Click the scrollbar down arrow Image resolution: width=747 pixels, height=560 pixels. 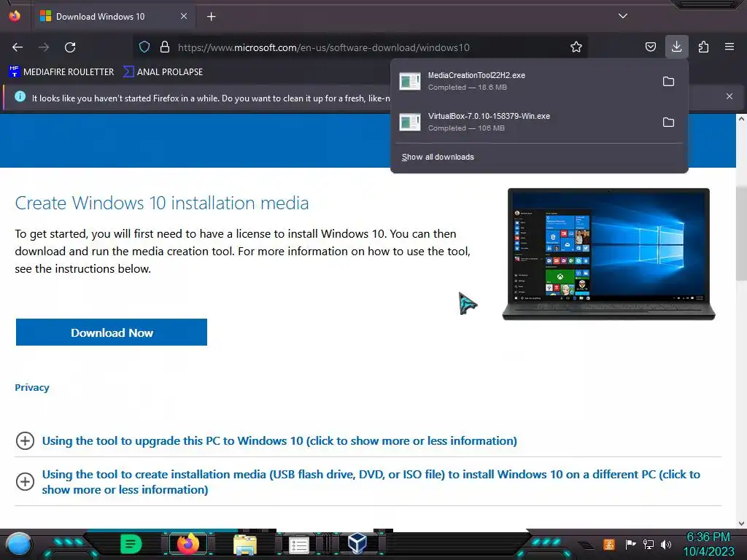(x=741, y=524)
